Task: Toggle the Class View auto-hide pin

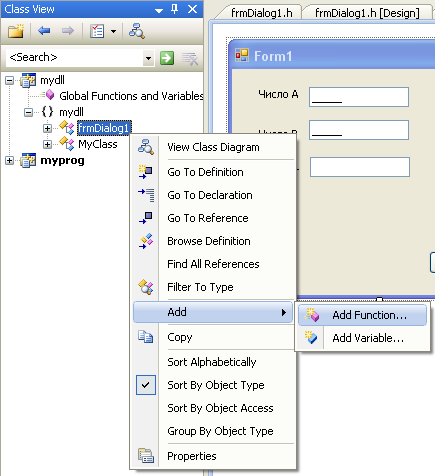Action: point(174,9)
